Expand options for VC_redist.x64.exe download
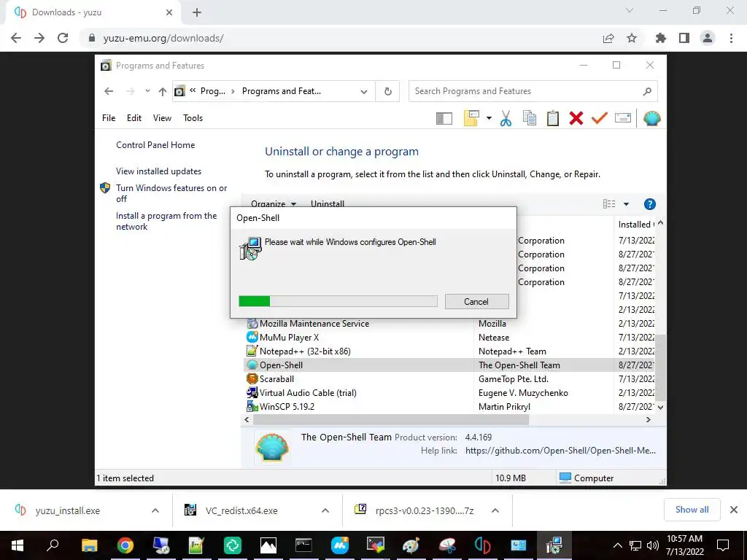 tap(325, 510)
